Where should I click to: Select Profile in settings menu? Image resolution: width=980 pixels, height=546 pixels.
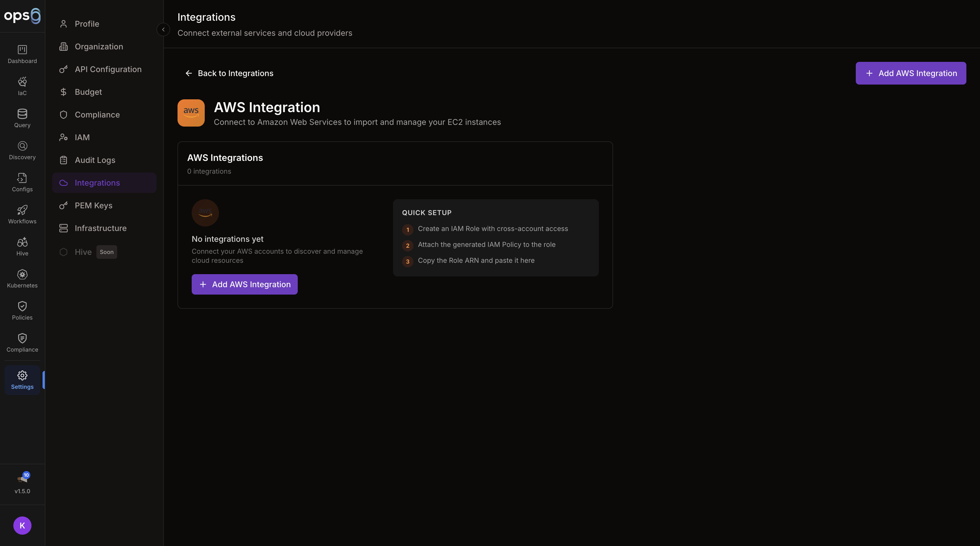pyautogui.click(x=87, y=24)
